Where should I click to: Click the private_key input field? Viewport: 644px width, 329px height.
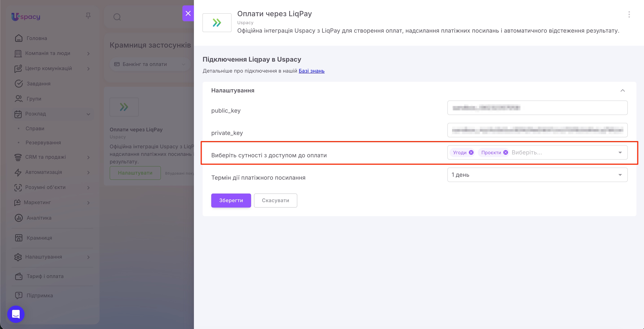537,130
